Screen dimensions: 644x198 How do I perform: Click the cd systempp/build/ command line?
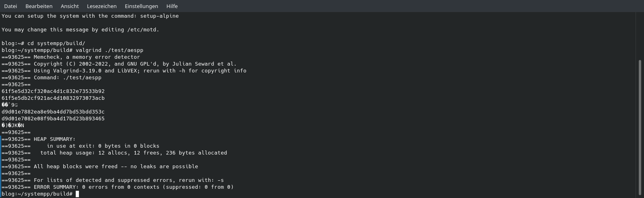pyautogui.click(x=56, y=43)
